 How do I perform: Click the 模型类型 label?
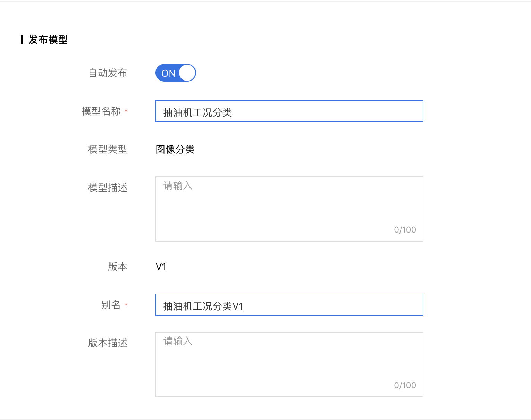[x=108, y=149]
